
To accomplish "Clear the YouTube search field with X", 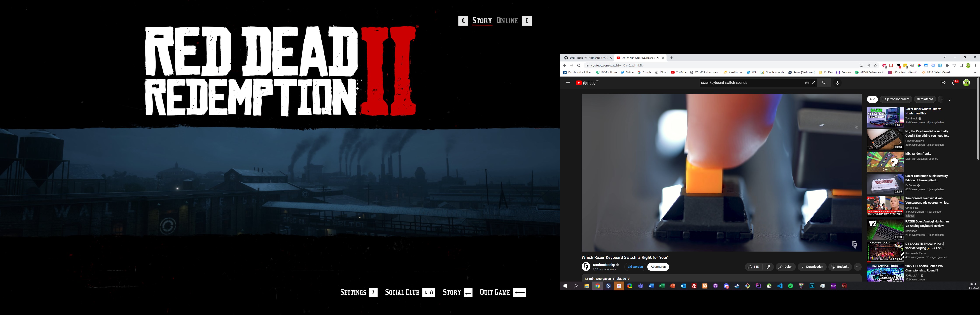I will tap(813, 82).
